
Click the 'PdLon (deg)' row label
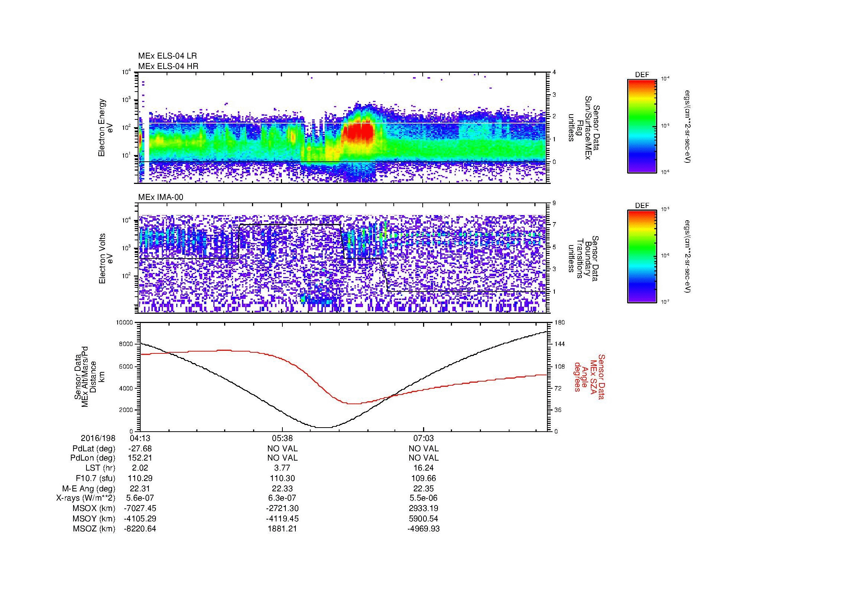click(x=94, y=458)
